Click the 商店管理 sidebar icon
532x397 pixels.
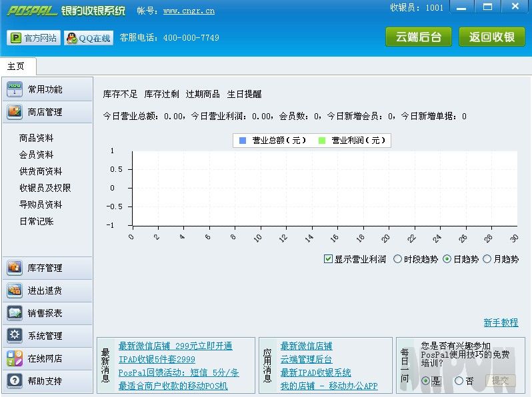(15, 112)
